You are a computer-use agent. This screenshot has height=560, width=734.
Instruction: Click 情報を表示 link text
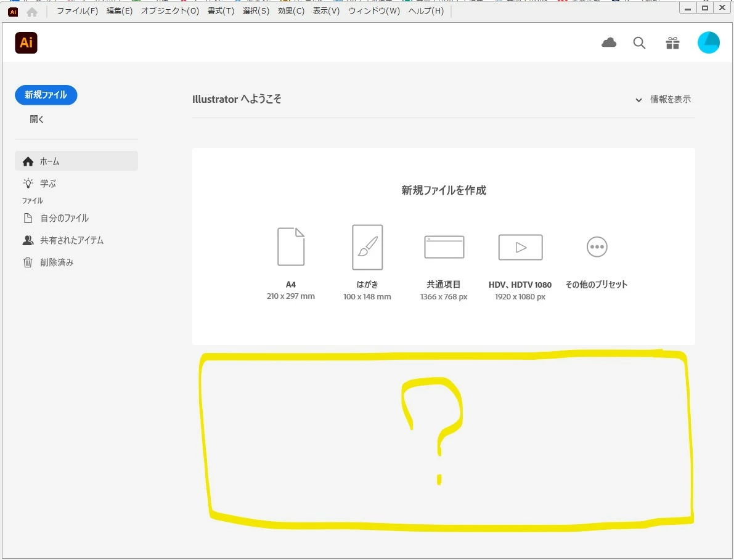point(671,99)
